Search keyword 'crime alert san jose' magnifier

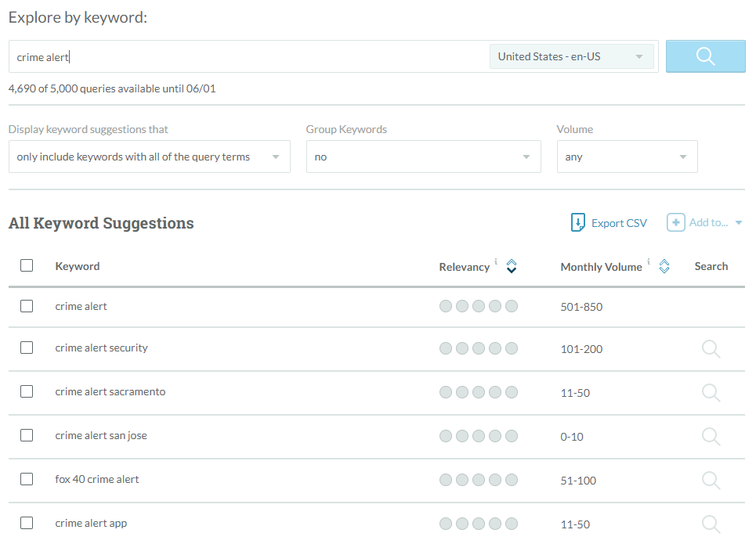711,437
